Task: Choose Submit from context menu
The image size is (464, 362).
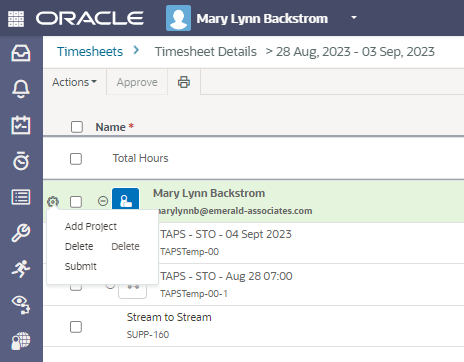Action: [x=81, y=266]
